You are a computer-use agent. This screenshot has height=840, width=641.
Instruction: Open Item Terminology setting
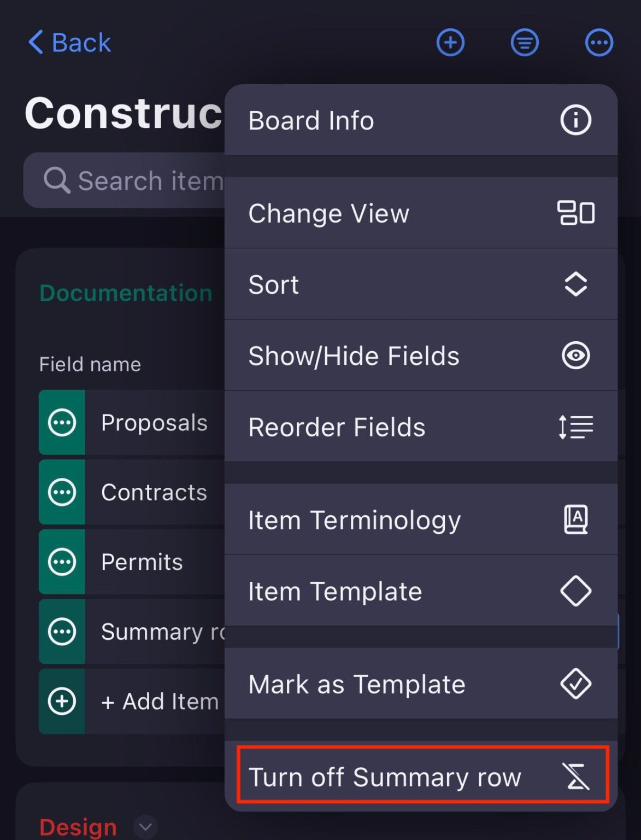421,520
